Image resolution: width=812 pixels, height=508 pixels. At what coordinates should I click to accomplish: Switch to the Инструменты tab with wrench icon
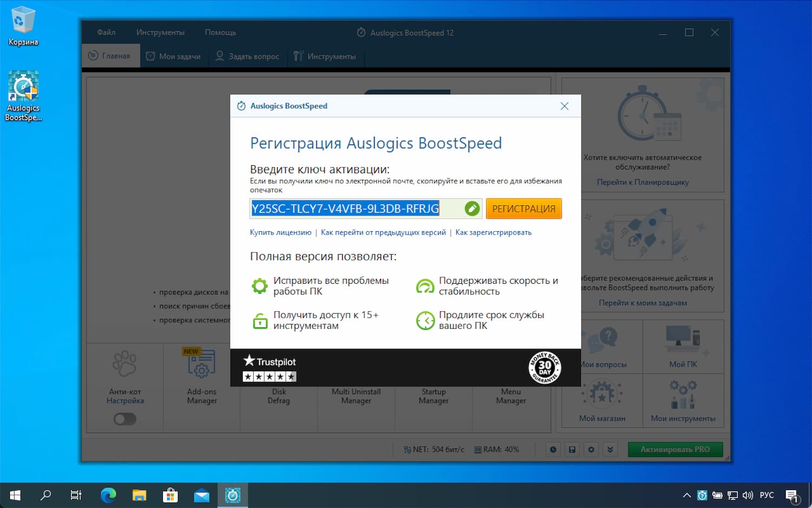tap(325, 56)
